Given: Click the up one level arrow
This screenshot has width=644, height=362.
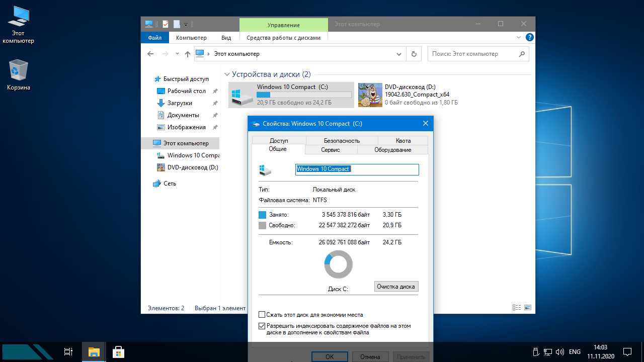Looking at the screenshot, I should pyautogui.click(x=188, y=54).
